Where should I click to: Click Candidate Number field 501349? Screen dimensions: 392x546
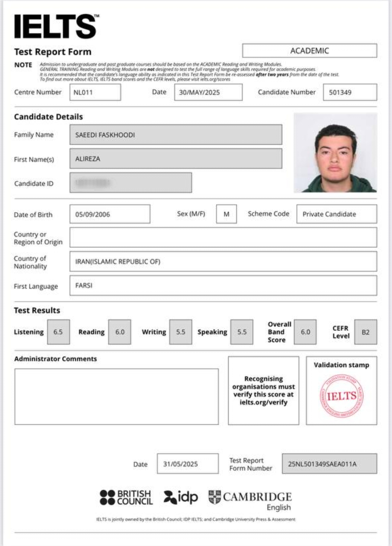click(350, 92)
